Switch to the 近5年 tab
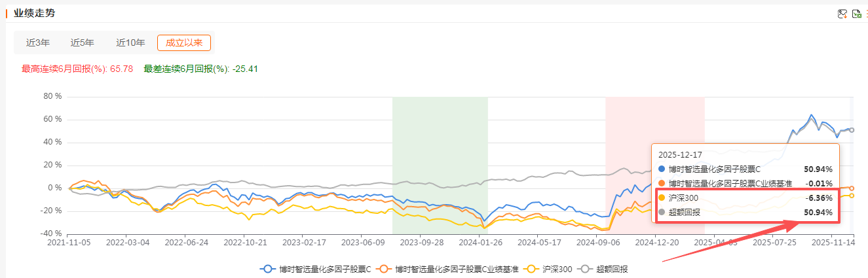 (x=83, y=43)
